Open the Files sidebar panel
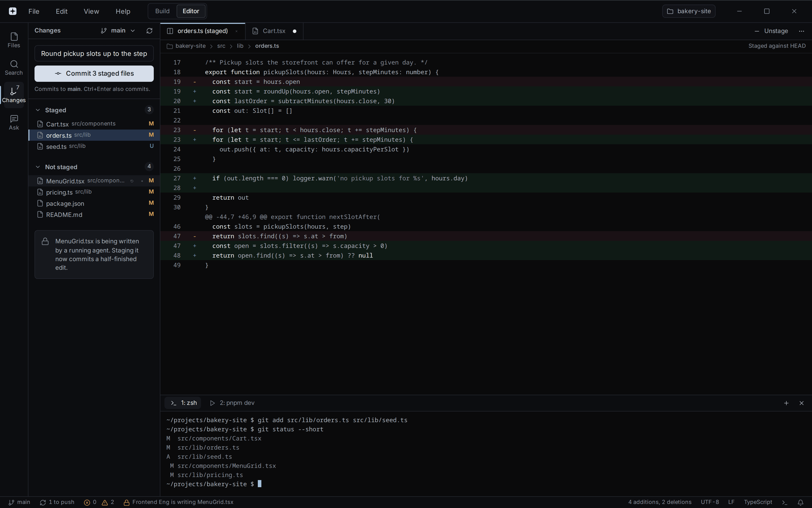This screenshot has height=508, width=812. tap(14, 40)
